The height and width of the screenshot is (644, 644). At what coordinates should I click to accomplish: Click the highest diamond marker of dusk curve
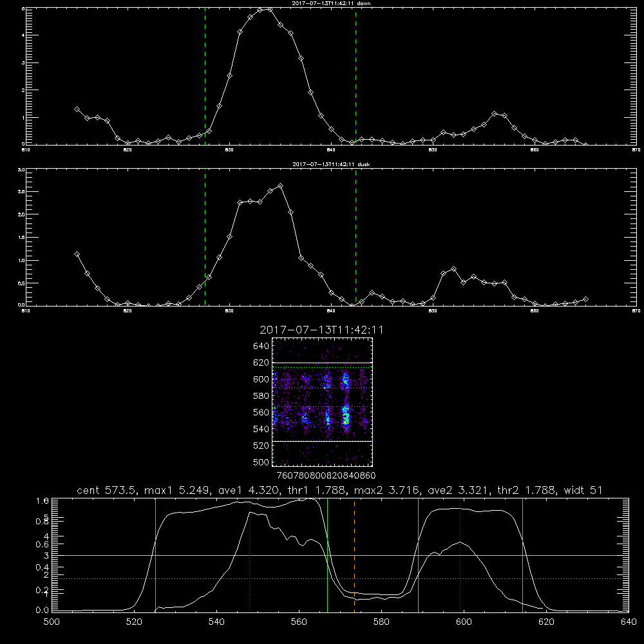(x=281, y=186)
